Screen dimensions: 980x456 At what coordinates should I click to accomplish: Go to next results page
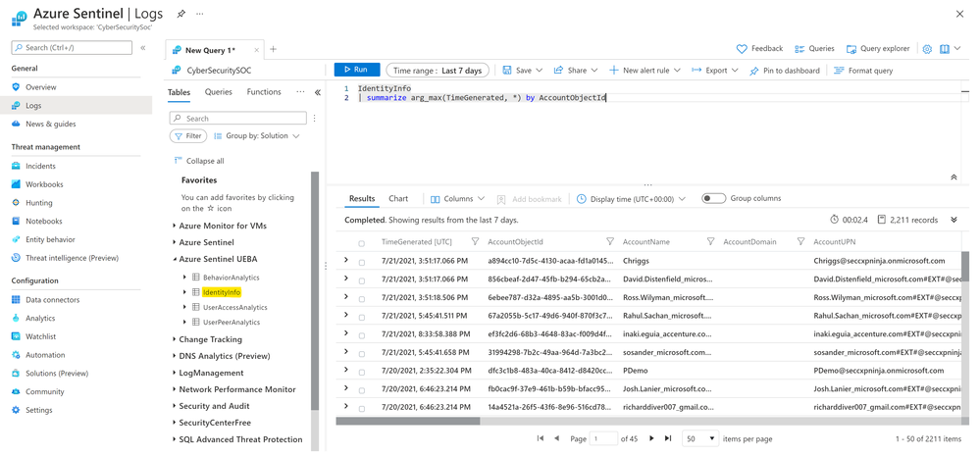tap(652, 439)
